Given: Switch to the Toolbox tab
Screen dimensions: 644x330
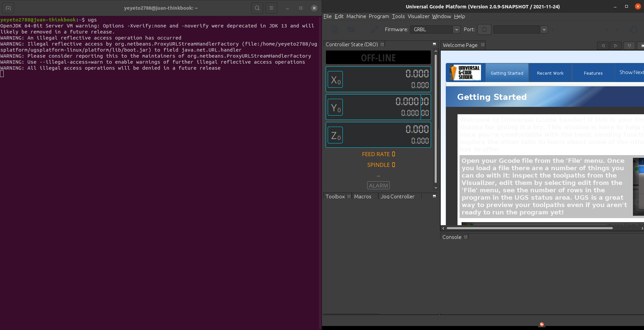Looking at the screenshot, I should point(335,196).
